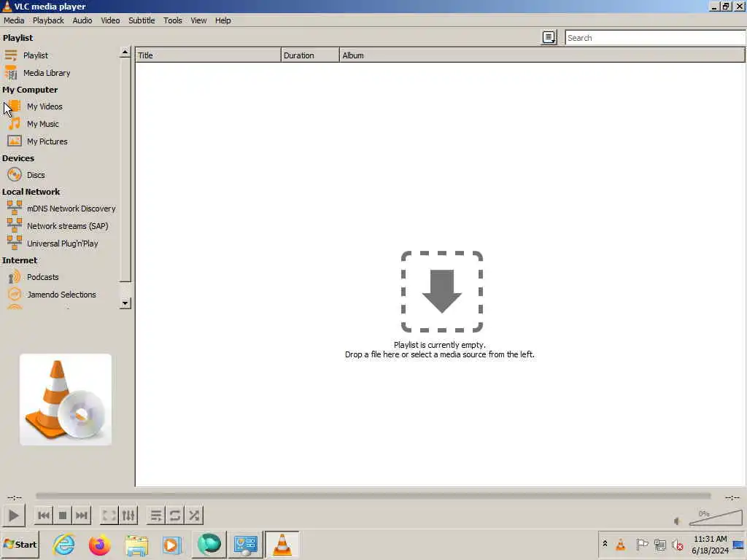Click the playlist Search field
Viewport: 747px width, 560px height.
pos(655,38)
